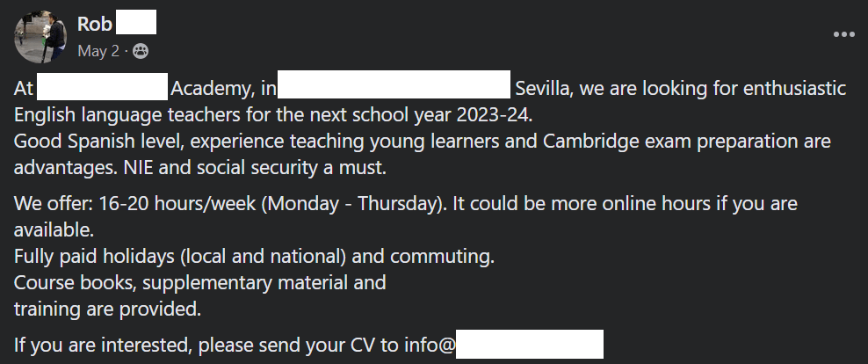
Task: Click the line starting 'Good Spanish level'
Action: [x=422, y=141]
